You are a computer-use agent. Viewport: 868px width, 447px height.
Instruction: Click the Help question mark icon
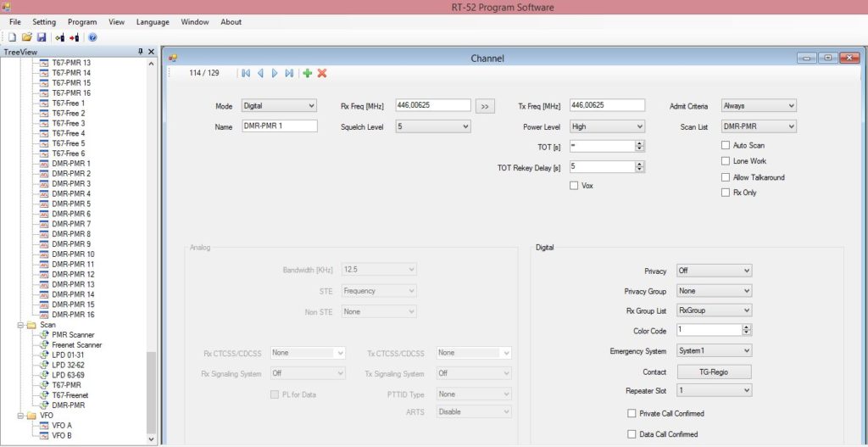tap(92, 37)
